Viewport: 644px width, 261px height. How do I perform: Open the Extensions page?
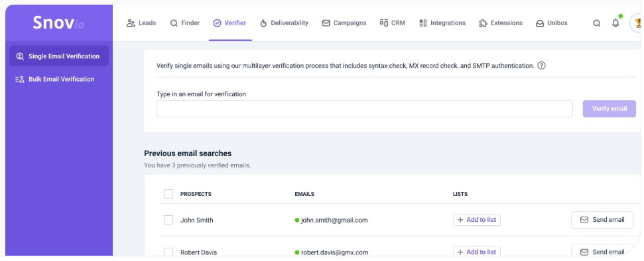pos(501,23)
